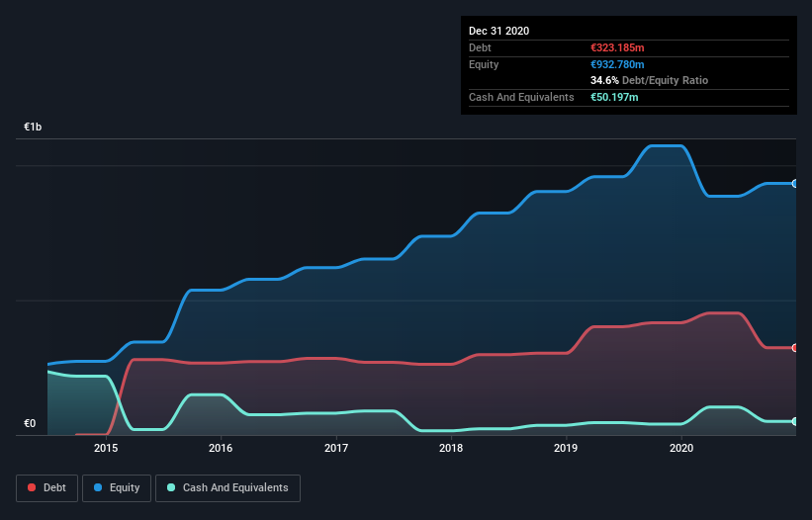Click the 2017 x-axis label
The height and width of the screenshot is (520, 812).
pyautogui.click(x=336, y=448)
